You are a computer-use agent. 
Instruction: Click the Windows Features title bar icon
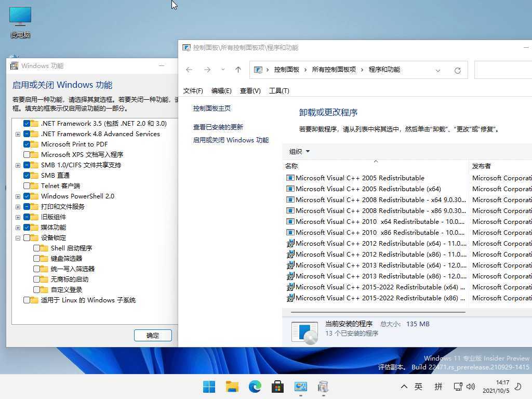tap(14, 66)
